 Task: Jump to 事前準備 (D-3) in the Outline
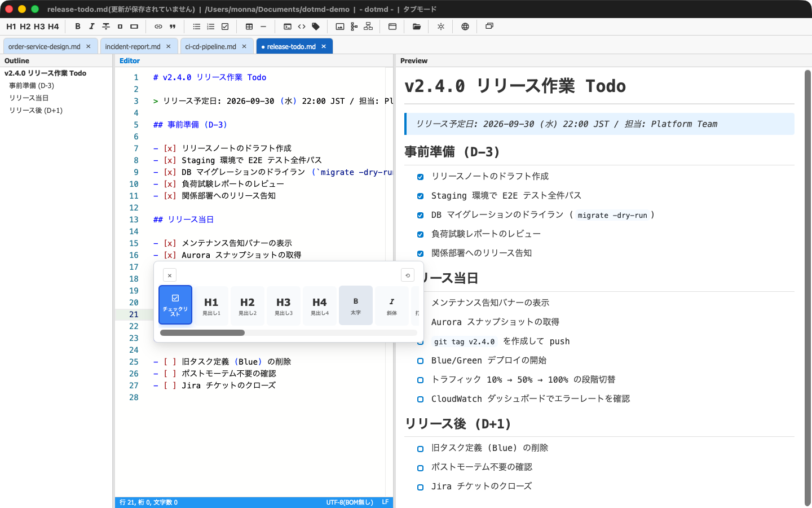pos(32,86)
